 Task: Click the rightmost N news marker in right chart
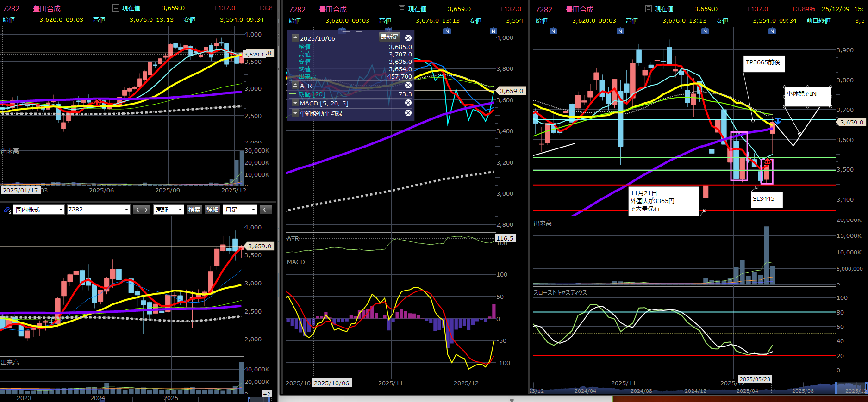click(772, 31)
